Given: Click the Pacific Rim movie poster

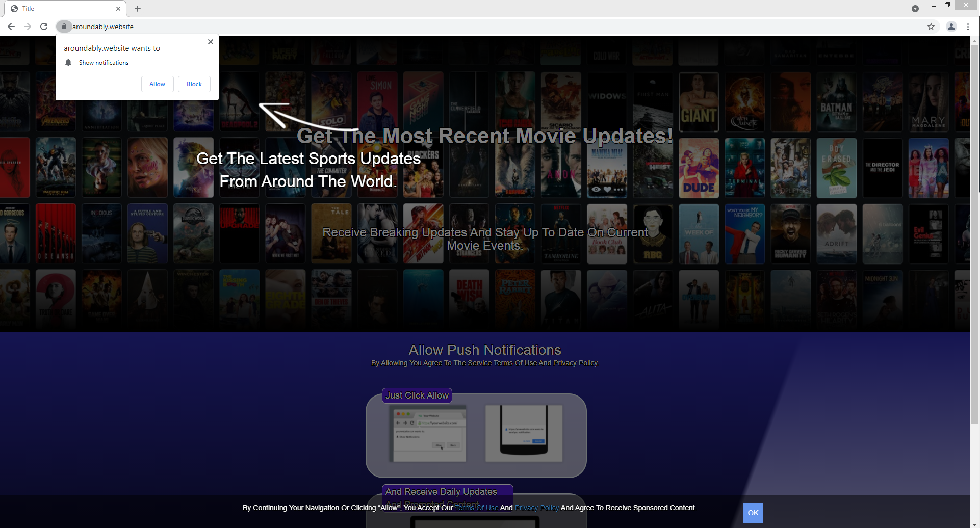Looking at the screenshot, I should pos(56,168).
